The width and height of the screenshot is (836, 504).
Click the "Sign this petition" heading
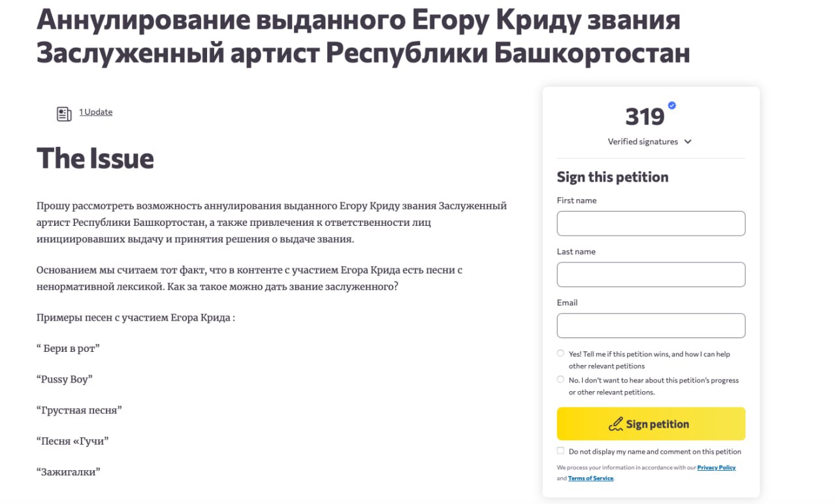pyautogui.click(x=613, y=177)
